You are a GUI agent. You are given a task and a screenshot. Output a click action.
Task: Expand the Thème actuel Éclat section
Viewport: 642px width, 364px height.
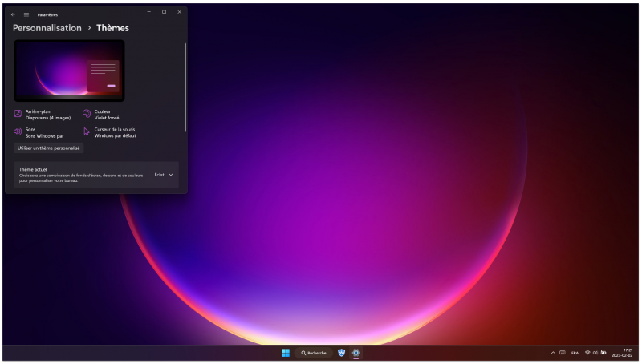coord(164,175)
